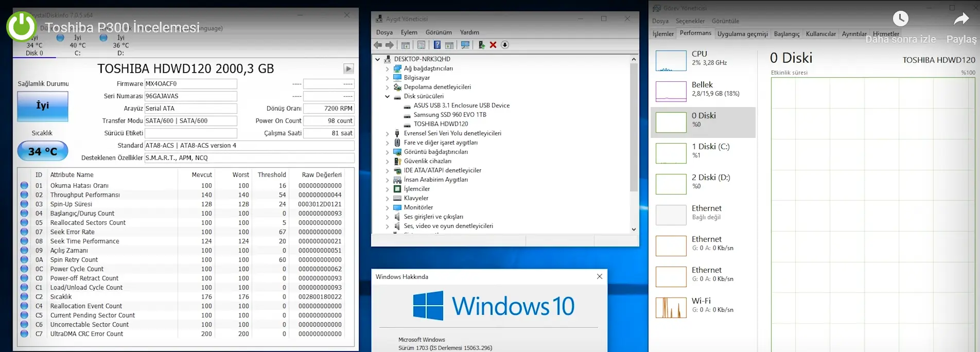Select ASUS USB 3.1 Enclosure USB Device

point(461,105)
